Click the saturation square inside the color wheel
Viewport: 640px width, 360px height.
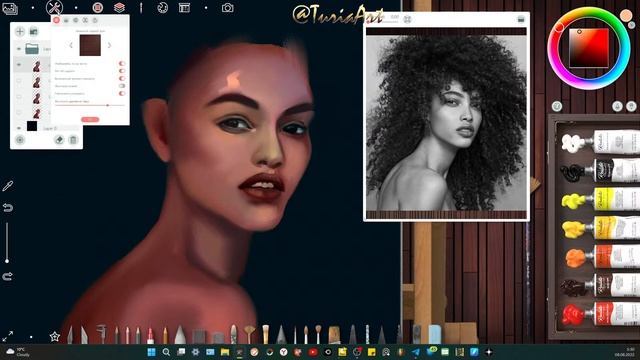click(x=589, y=48)
